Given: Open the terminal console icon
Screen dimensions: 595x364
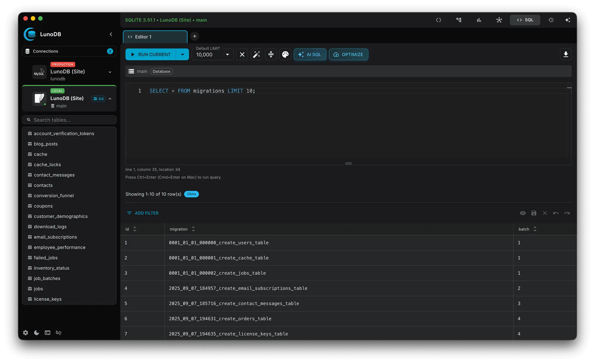Looking at the screenshot, I should click(x=48, y=333).
